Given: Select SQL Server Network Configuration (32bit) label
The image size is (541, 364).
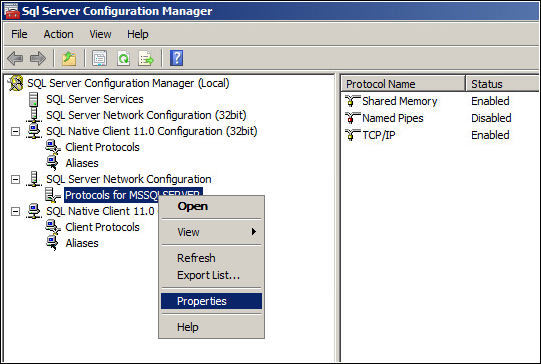Looking at the screenshot, I should click(x=146, y=115).
